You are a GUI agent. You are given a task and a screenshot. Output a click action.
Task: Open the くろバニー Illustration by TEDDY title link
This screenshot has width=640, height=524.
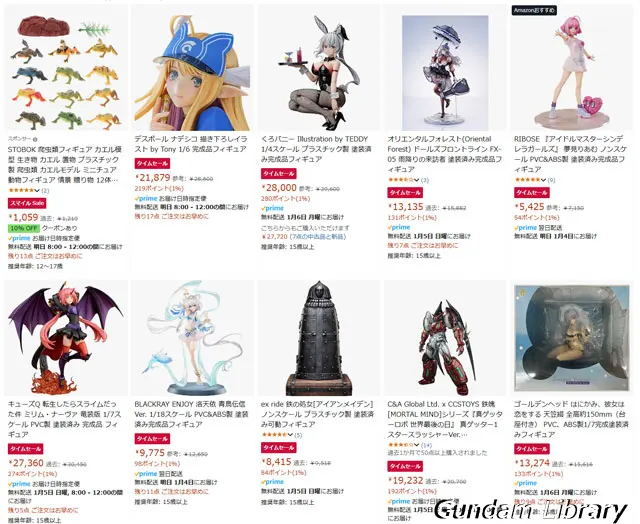tap(316, 149)
